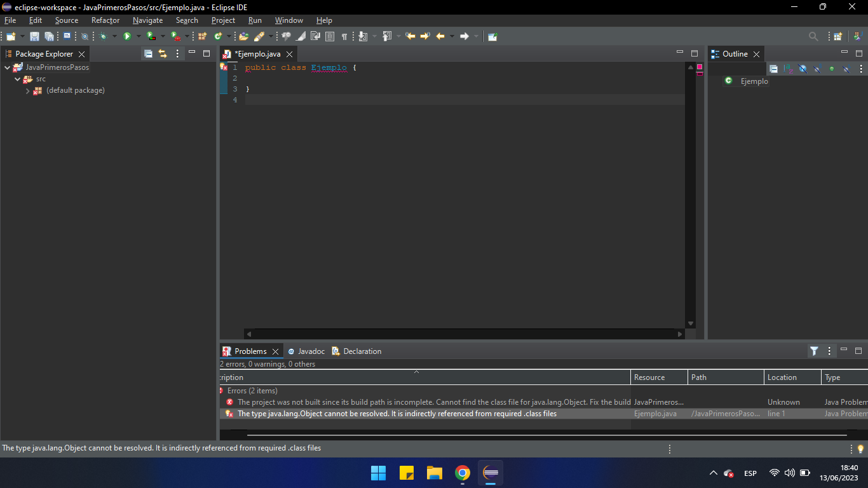
Task: Click the editor horizontal scrollbar
Action: [x=464, y=334]
